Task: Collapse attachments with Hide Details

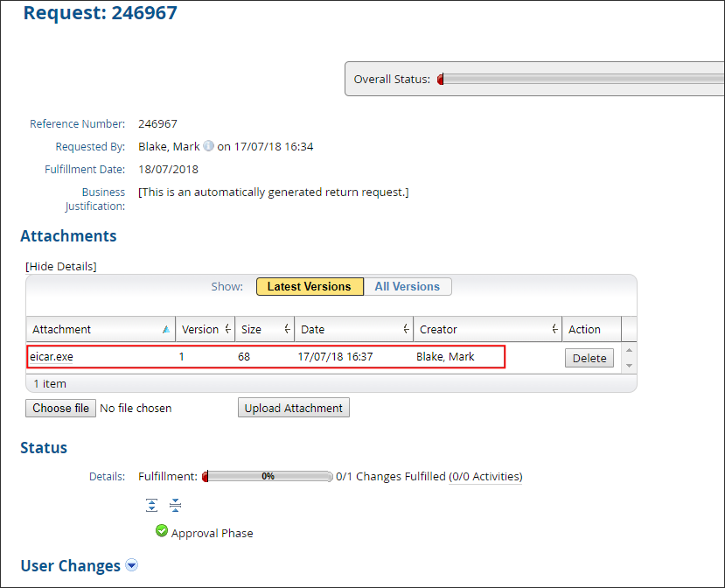Action: point(60,266)
